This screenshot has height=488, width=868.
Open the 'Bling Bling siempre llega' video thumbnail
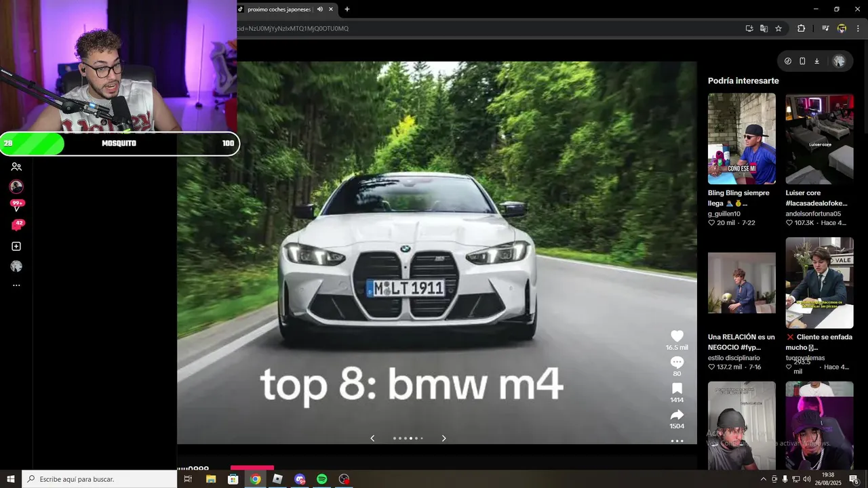pos(742,139)
